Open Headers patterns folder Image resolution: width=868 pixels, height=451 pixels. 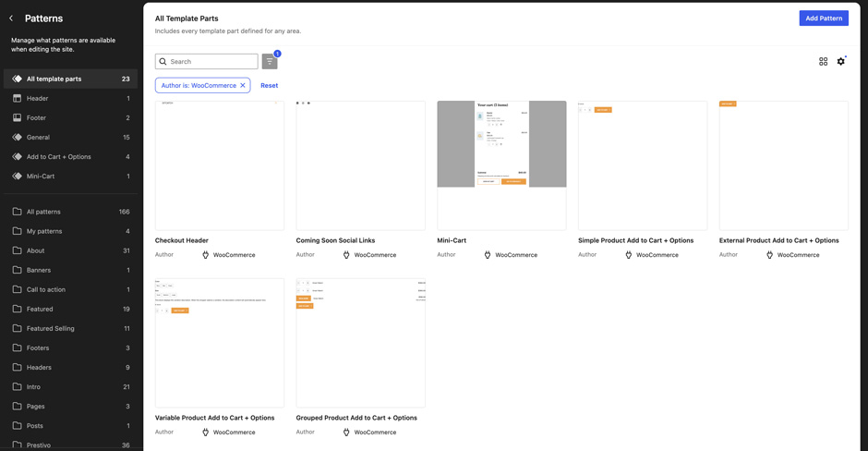click(70, 367)
